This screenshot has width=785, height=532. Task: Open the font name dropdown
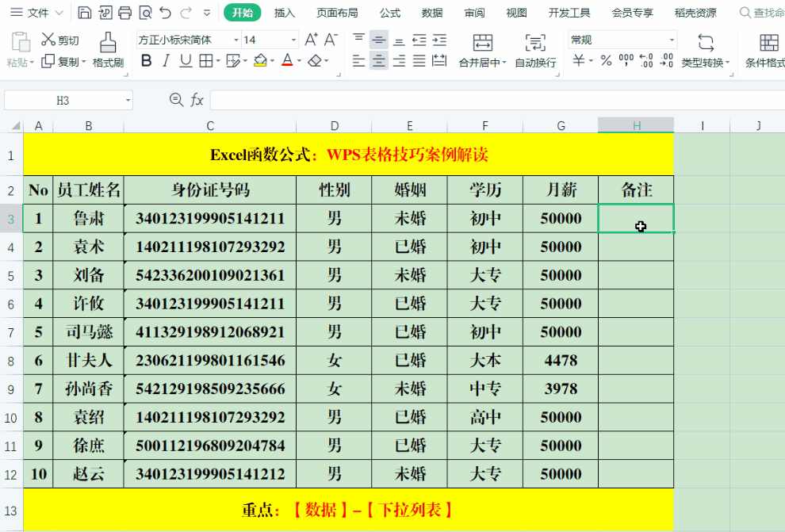(x=236, y=40)
